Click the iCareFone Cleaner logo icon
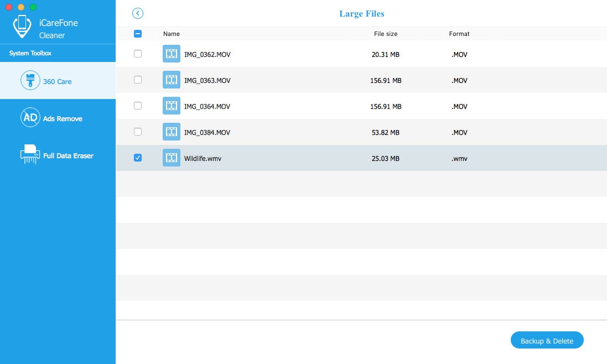Screen dimensions: 607x364 pyautogui.click(x=22, y=27)
